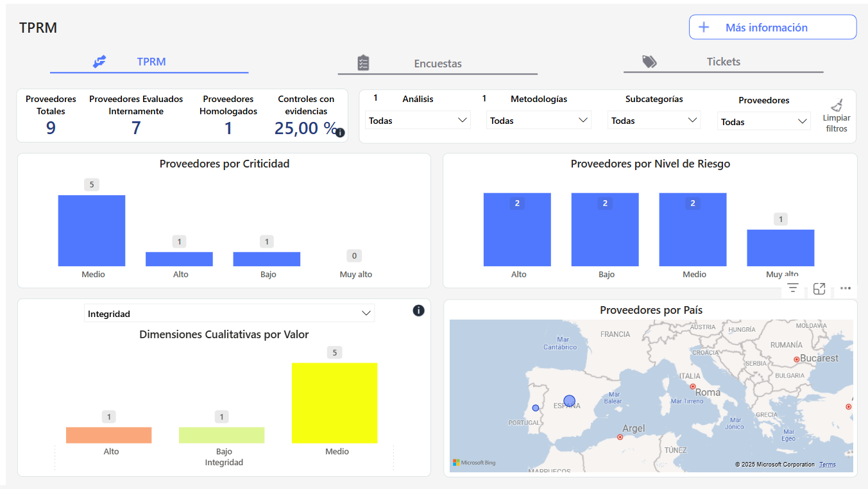
Task: Expand the Subcategorías dropdown
Action: coord(654,121)
